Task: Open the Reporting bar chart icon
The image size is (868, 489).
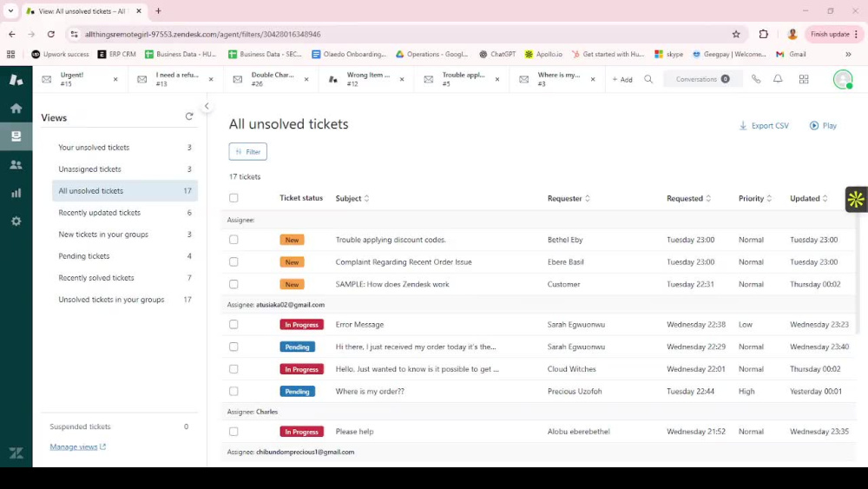Action: [16, 193]
